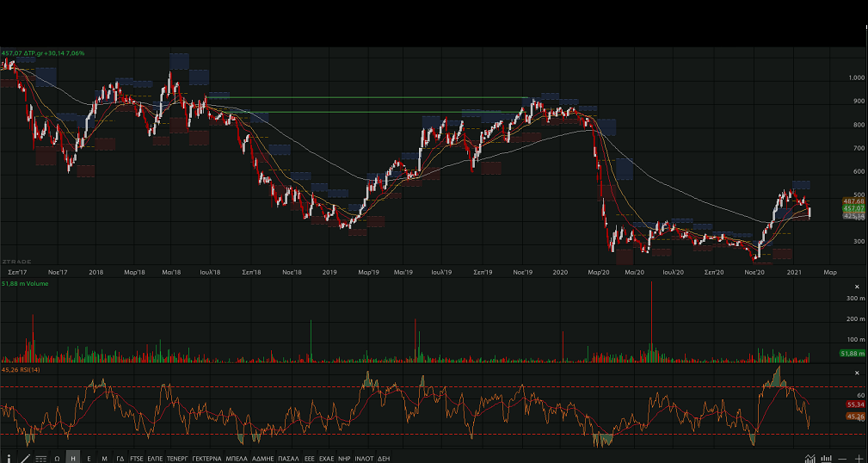Load the ΓΕΚΤΕΡΝΑ stock symbol
The image size is (868, 463).
pyautogui.click(x=206, y=459)
